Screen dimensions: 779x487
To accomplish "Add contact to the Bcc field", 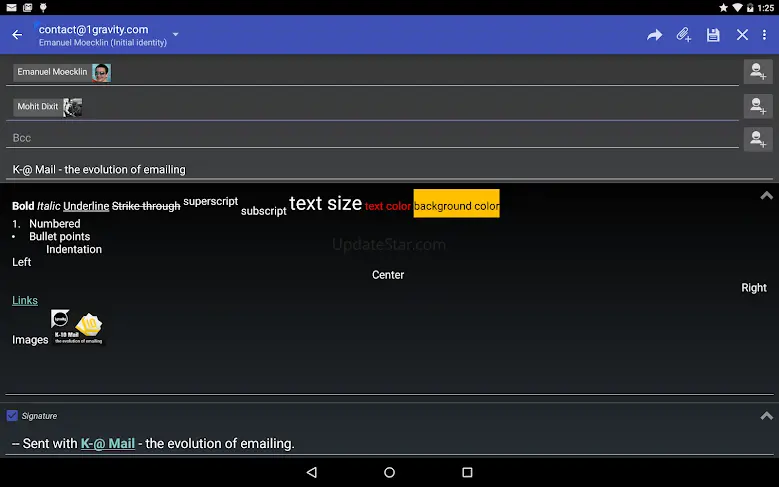I will [758, 139].
